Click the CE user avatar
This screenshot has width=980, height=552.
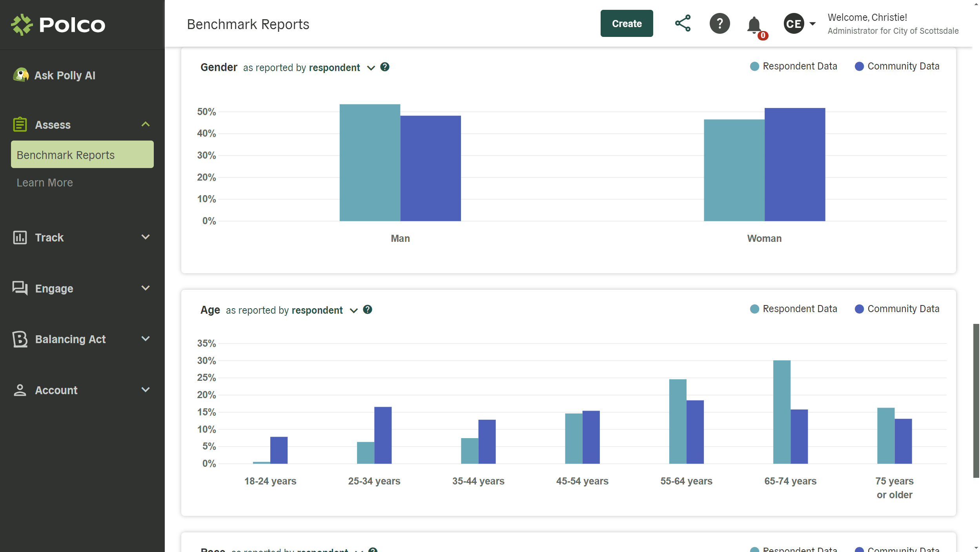click(794, 24)
